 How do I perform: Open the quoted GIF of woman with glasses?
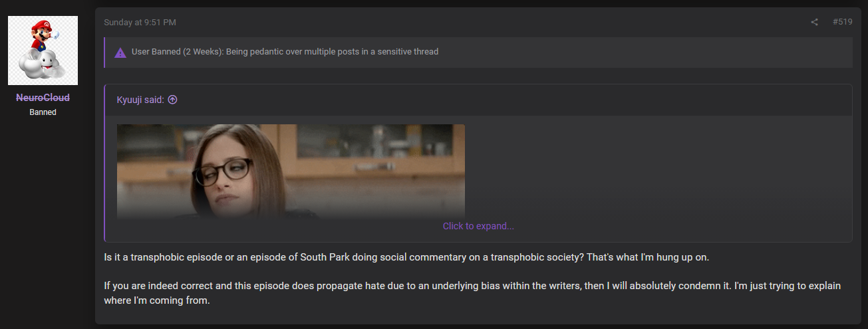(291, 171)
